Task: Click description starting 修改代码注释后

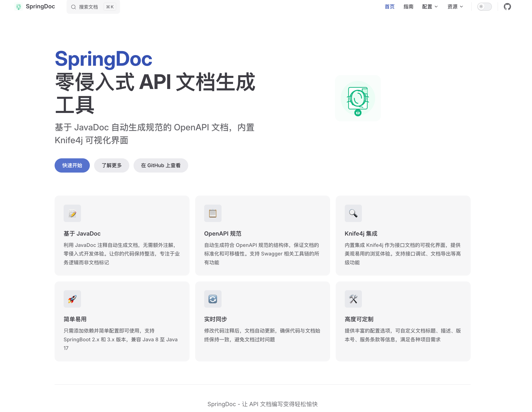Action: pyautogui.click(x=262, y=335)
